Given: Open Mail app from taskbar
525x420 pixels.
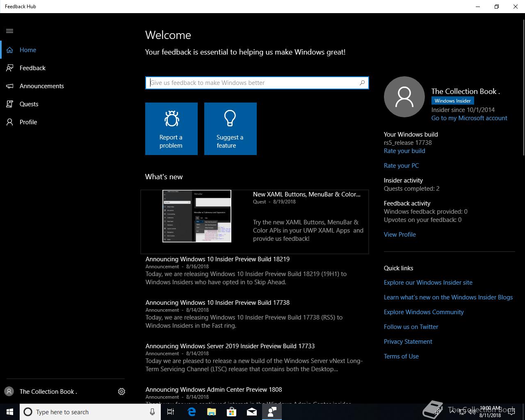Looking at the screenshot, I should pos(252,412).
